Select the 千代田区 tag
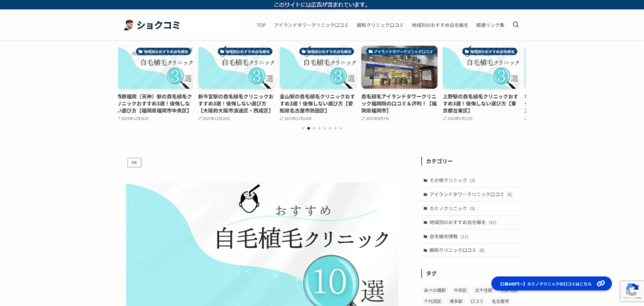 pos(433,302)
